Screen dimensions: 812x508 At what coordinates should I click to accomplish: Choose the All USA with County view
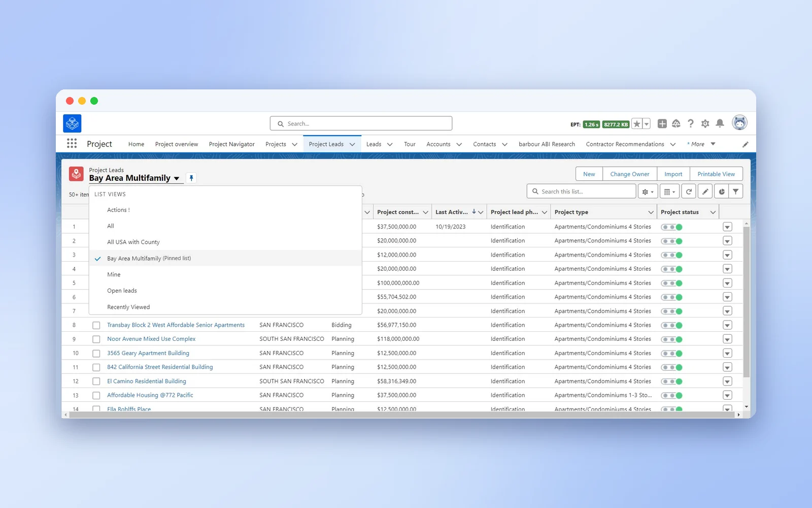pos(225,242)
